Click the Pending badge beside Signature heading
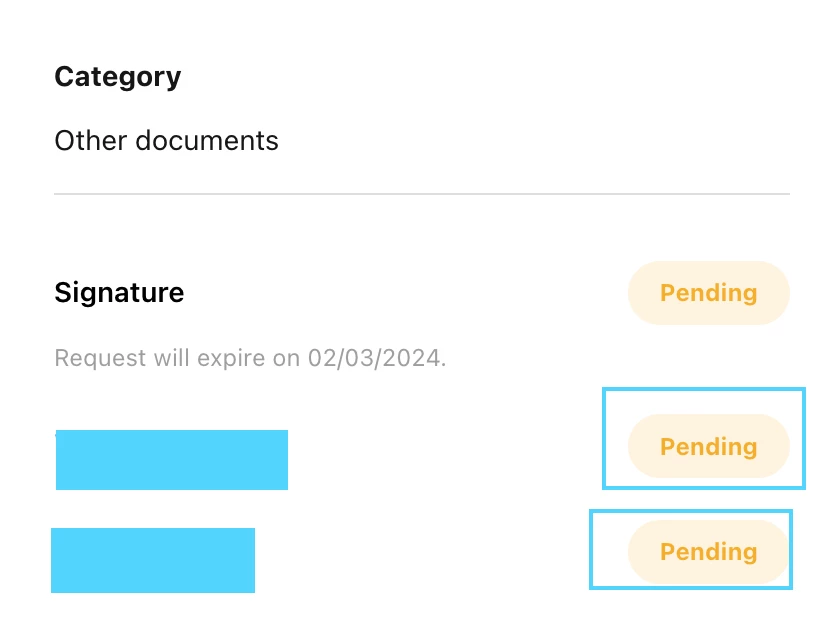The image size is (822, 620). [709, 292]
